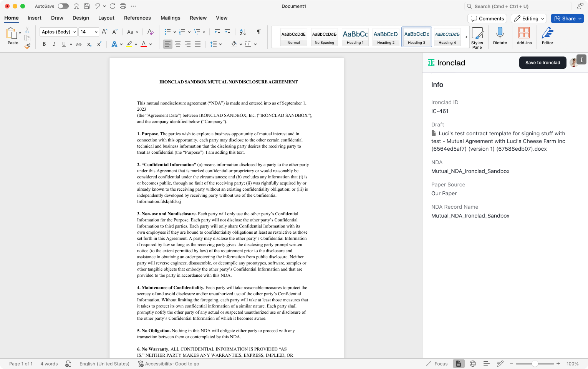Apply red font color

point(144,44)
